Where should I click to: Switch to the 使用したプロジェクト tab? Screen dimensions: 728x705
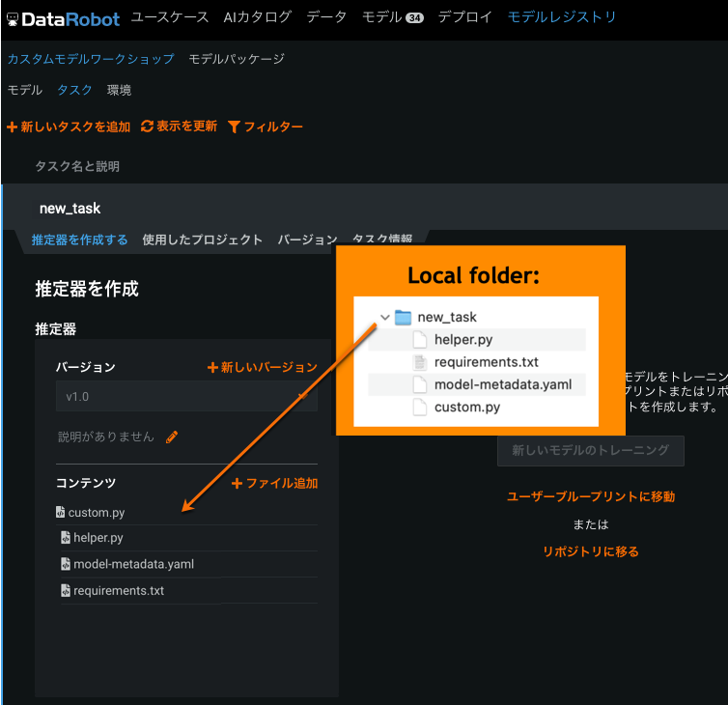click(x=202, y=240)
